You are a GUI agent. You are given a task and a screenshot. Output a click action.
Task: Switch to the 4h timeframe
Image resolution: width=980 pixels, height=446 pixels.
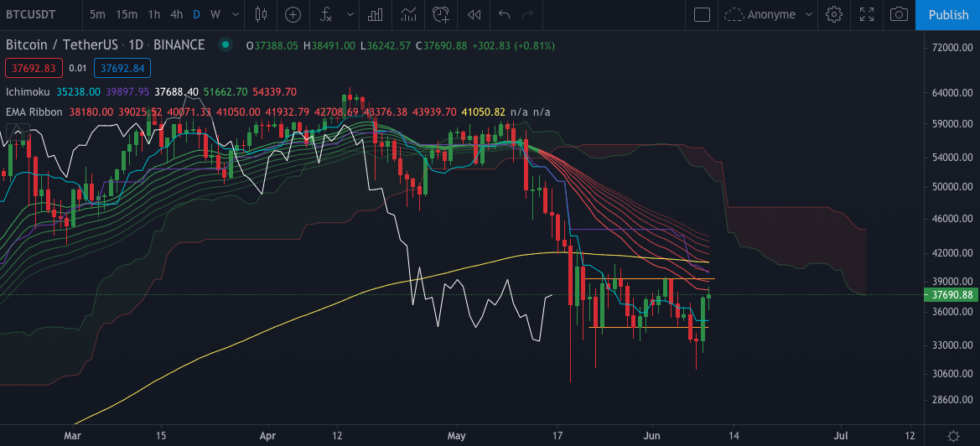tap(177, 14)
